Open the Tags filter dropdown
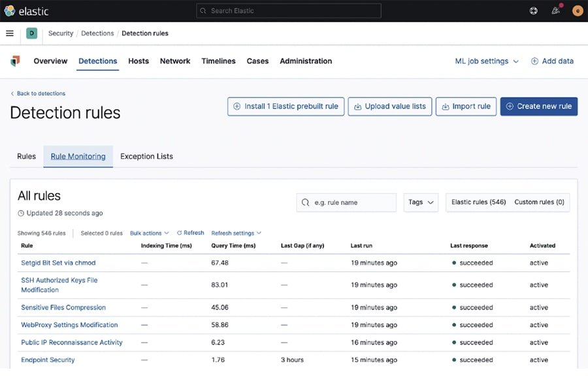 pos(421,203)
